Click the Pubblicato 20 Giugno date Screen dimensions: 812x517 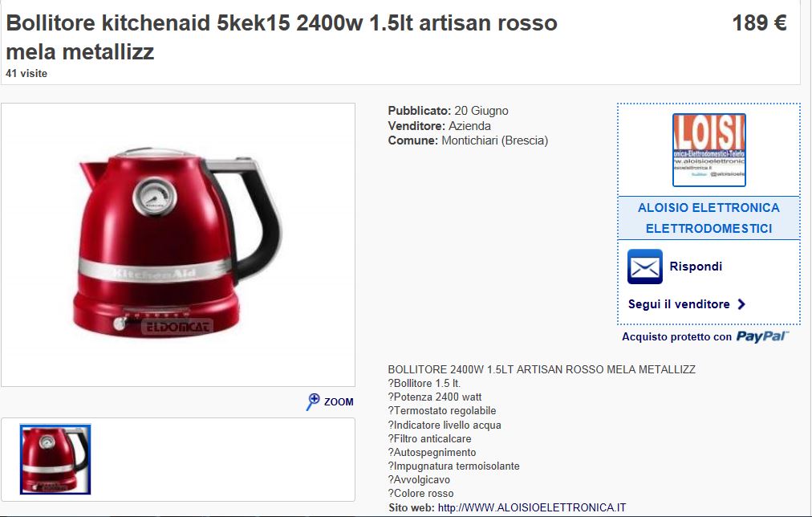448,111
